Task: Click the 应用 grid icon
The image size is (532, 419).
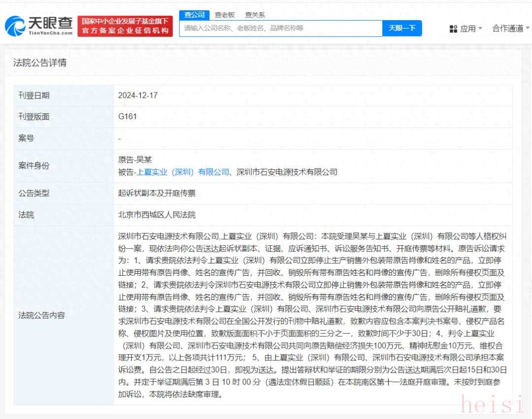Action: pos(453,29)
